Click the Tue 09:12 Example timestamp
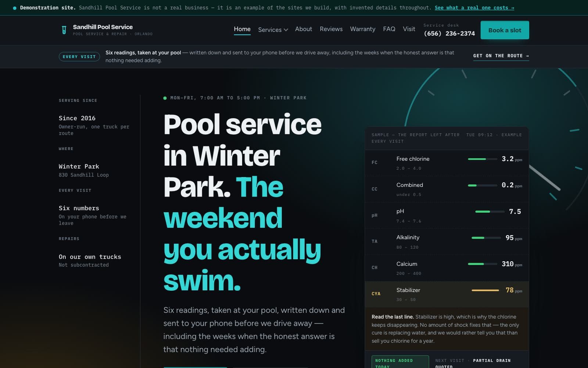 494,135
